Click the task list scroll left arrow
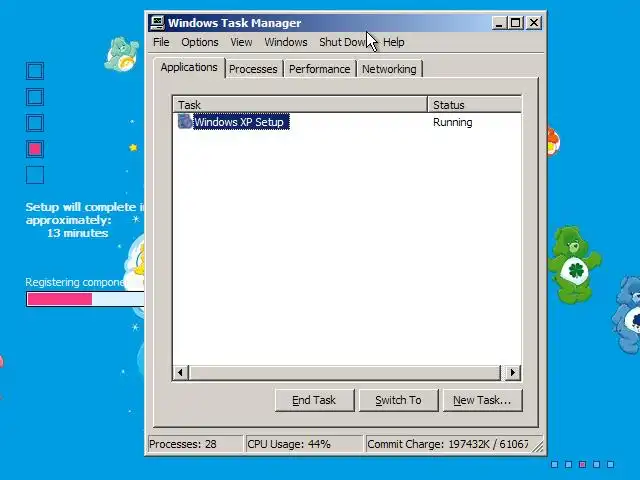Image resolution: width=640 pixels, height=480 pixels. [x=180, y=372]
